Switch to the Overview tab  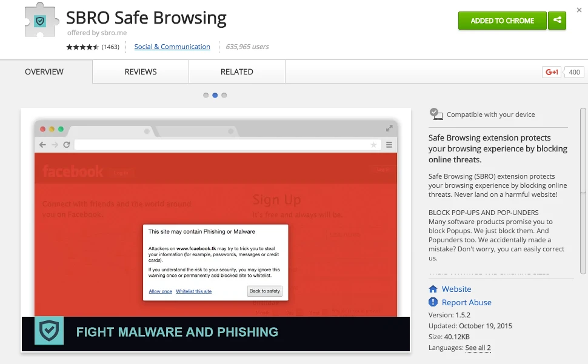point(44,71)
